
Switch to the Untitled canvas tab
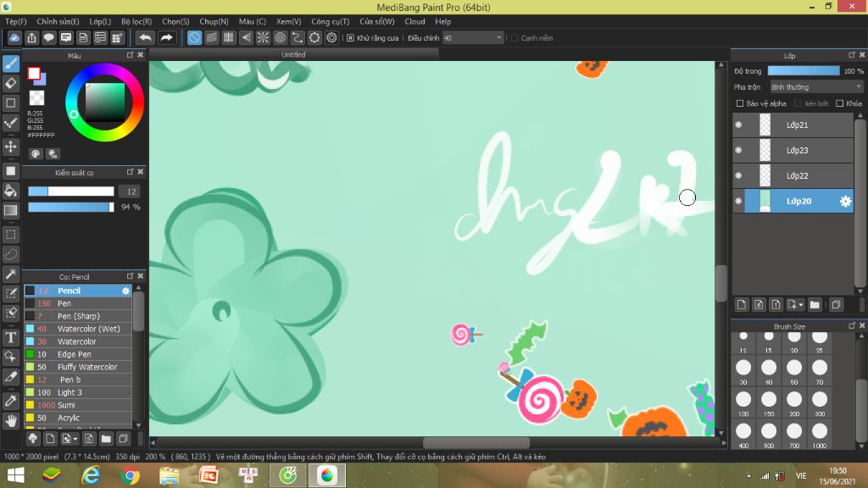tap(293, 54)
